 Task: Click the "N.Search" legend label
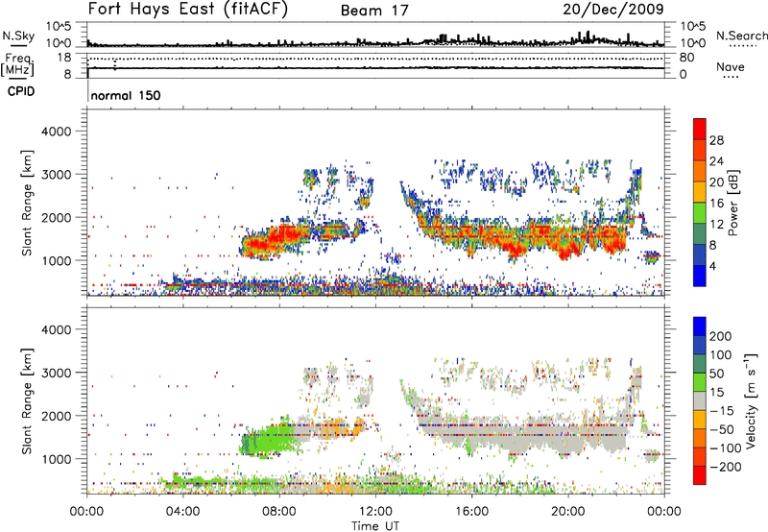click(x=741, y=36)
